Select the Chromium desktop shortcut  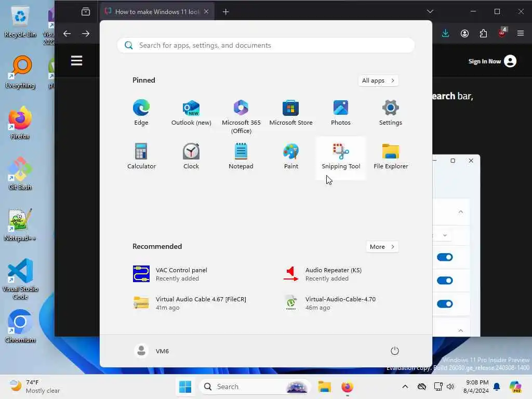[x=20, y=326]
